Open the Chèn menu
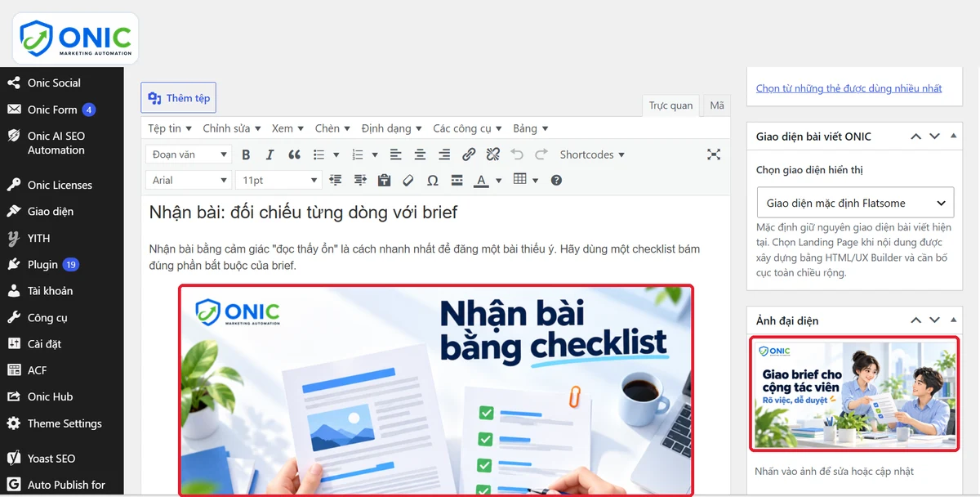This screenshot has height=497, width=980. pos(333,128)
